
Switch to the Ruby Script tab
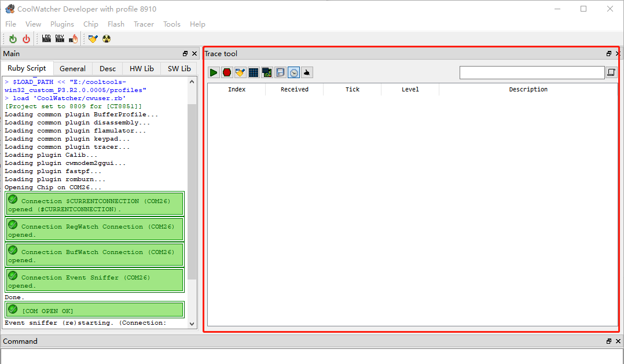pos(27,68)
